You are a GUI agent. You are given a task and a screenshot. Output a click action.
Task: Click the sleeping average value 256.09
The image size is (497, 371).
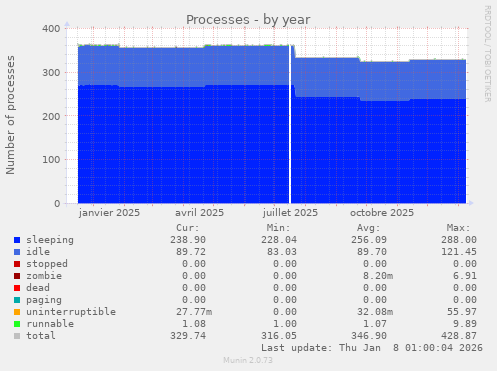pos(369,240)
